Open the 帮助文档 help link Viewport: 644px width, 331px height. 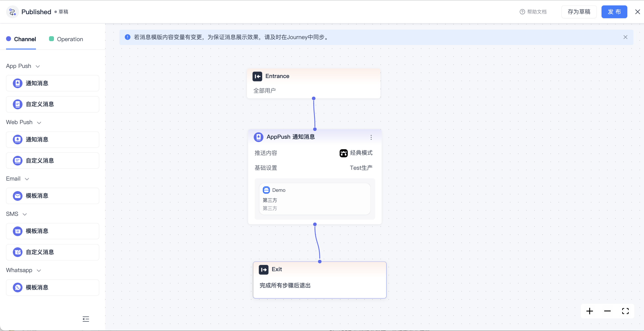pyautogui.click(x=533, y=12)
